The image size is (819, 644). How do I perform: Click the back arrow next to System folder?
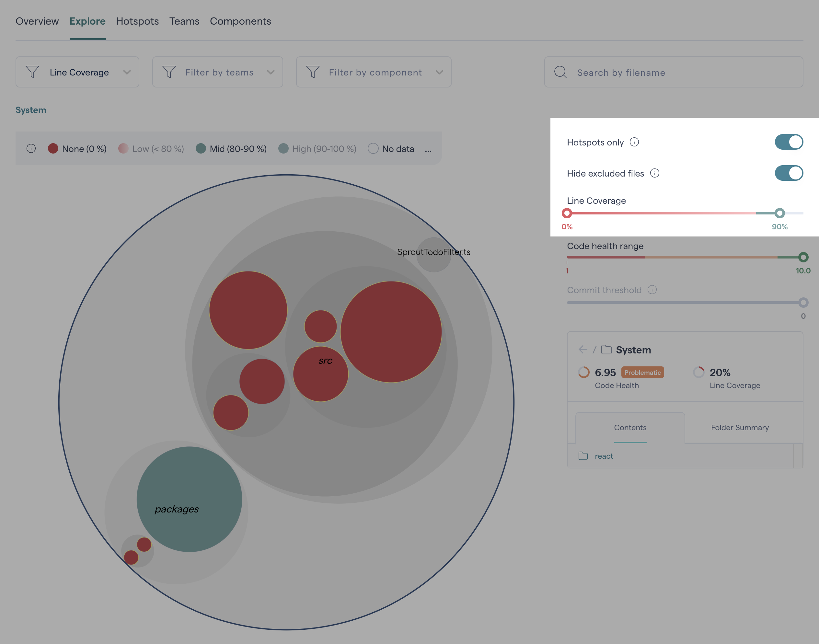(x=583, y=350)
